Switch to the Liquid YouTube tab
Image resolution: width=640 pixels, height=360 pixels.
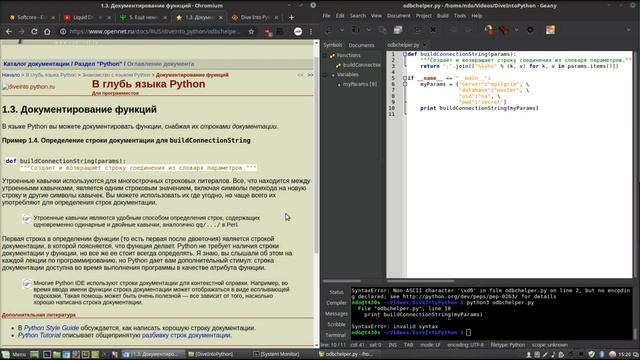click(x=86, y=18)
